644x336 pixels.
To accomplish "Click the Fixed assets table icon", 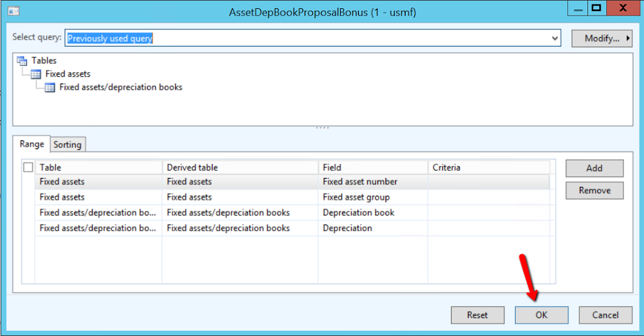I will (x=36, y=74).
